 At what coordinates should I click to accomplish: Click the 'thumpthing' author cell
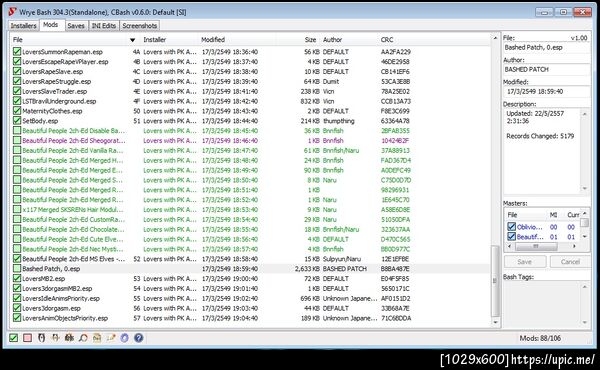[x=339, y=121]
